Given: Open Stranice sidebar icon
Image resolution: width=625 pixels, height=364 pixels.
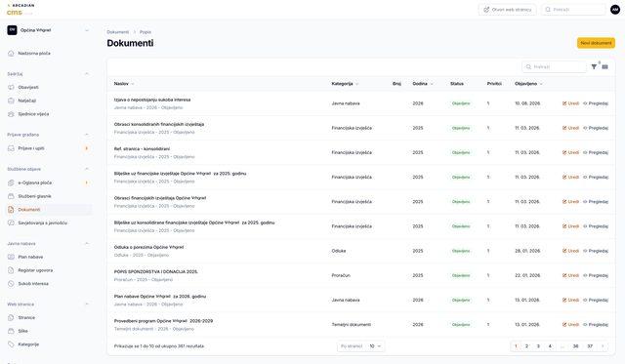Looking at the screenshot, I should click(11, 318).
